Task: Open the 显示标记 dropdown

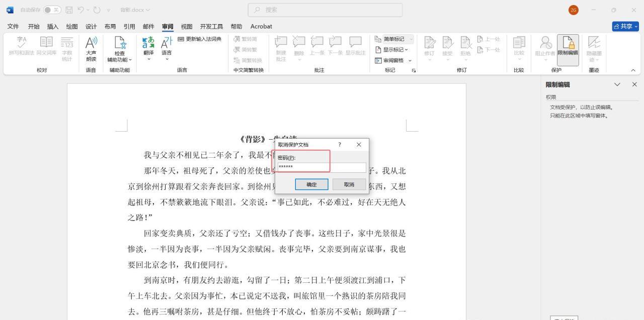Action: click(392, 50)
